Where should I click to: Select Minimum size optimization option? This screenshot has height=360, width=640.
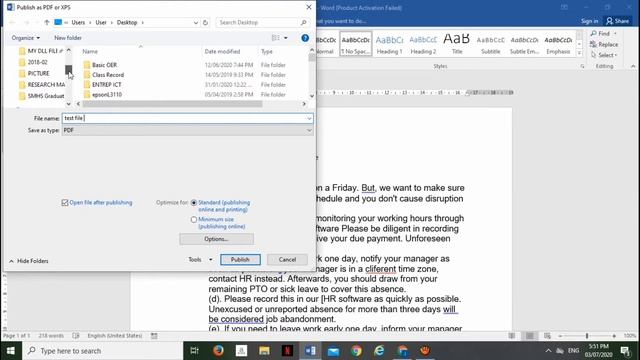(194, 220)
